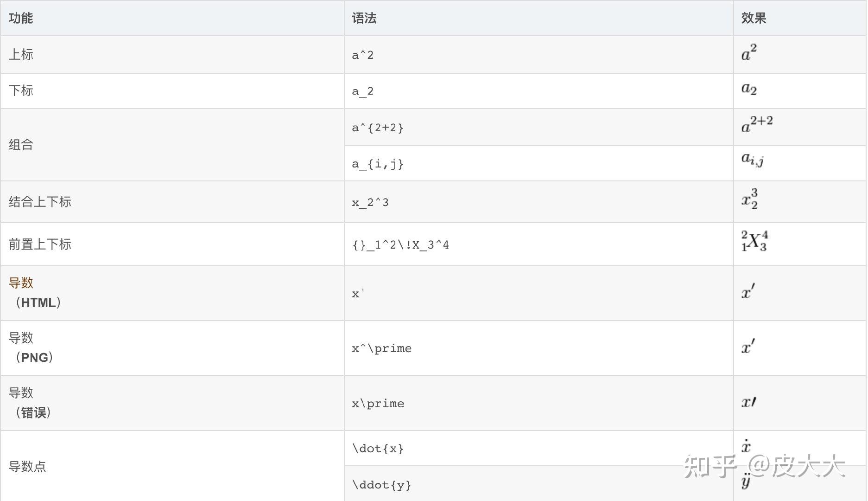Click the 知乎 @皮大大 watermark
Viewport: 868px width, 501px height.
(765, 466)
